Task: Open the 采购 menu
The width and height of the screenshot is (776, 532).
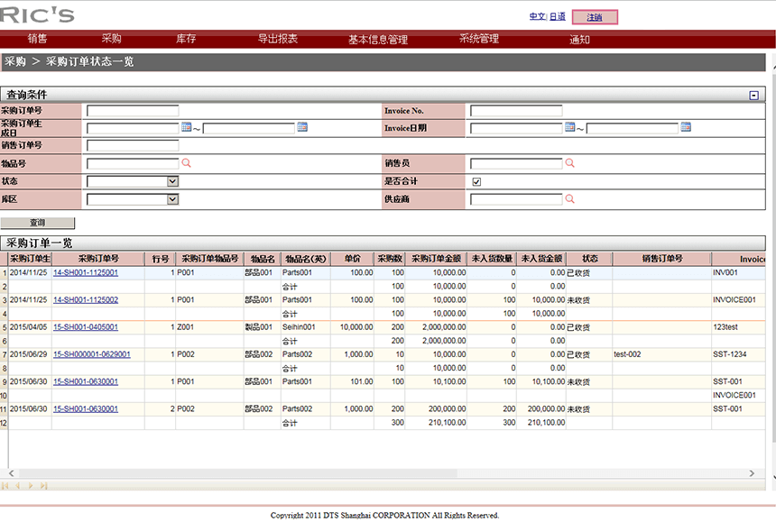Action: 111,39
